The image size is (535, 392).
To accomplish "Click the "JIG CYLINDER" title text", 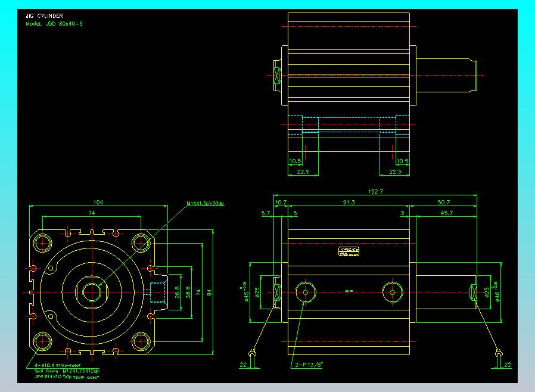I will [x=44, y=15].
